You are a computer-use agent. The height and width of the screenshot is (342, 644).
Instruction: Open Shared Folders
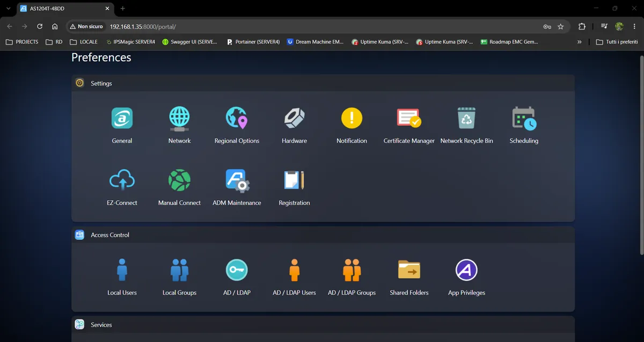(409, 270)
